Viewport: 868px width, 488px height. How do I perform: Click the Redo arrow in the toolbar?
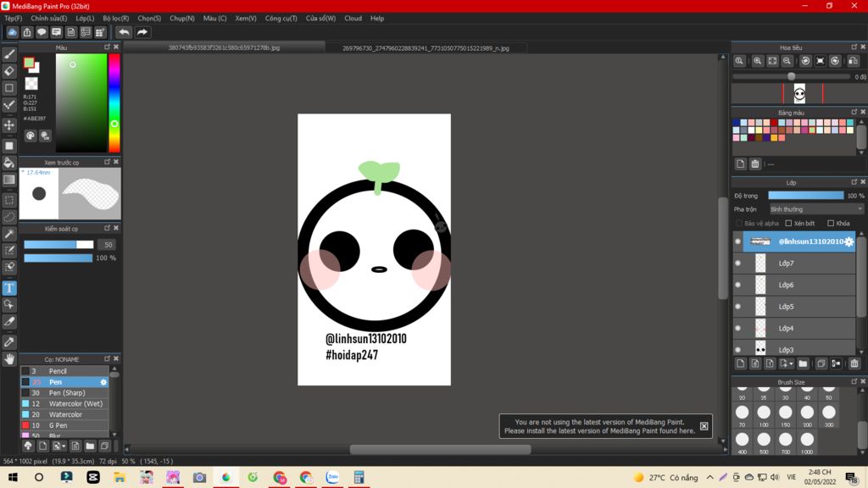(x=142, y=32)
